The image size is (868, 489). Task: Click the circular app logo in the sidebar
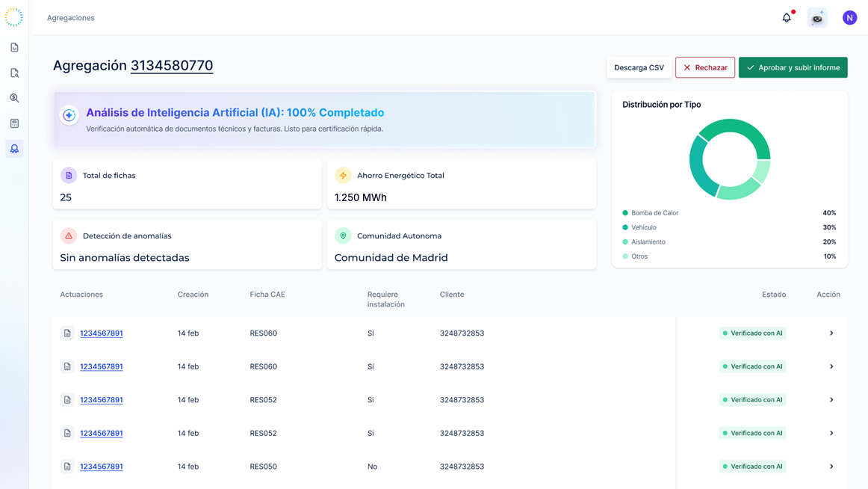click(x=14, y=17)
